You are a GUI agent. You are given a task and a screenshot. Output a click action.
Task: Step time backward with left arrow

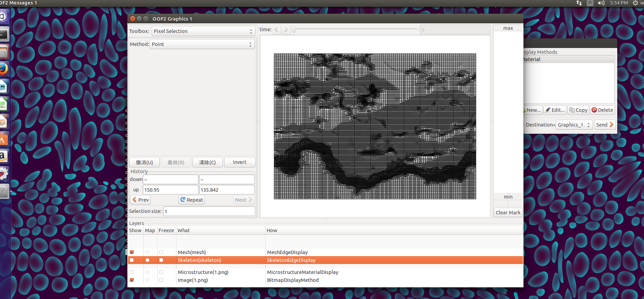[x=276, y=29]
